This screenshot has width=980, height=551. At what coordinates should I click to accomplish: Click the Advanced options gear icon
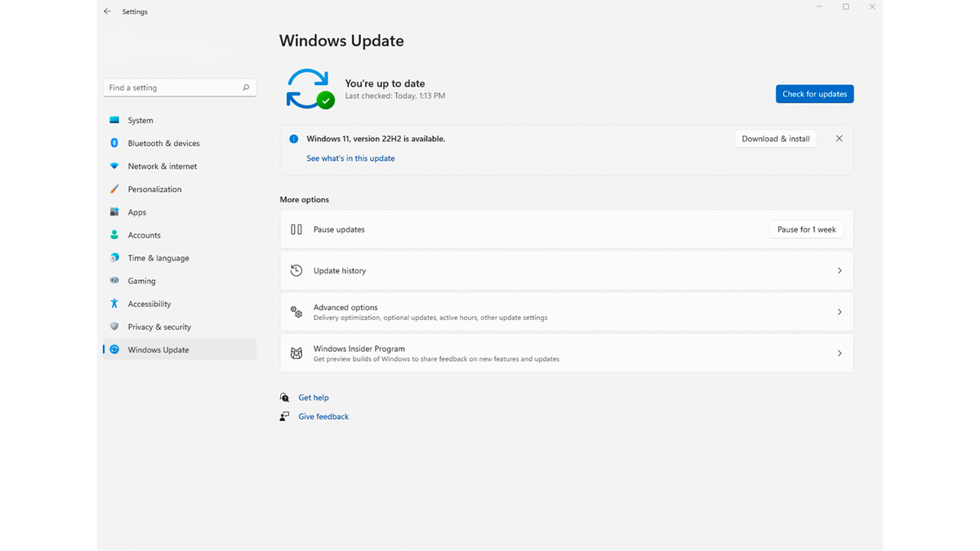[x=296, y=311]
